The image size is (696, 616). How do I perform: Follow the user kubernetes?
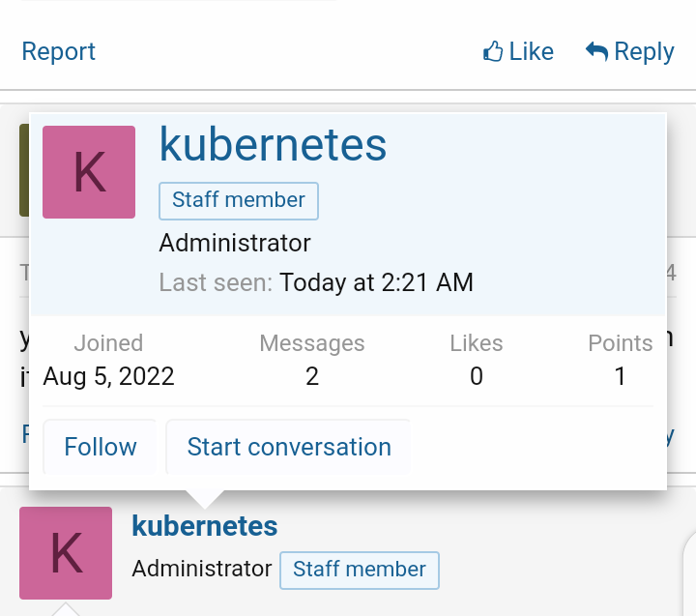pyautogui.click(x=100, y=447)
